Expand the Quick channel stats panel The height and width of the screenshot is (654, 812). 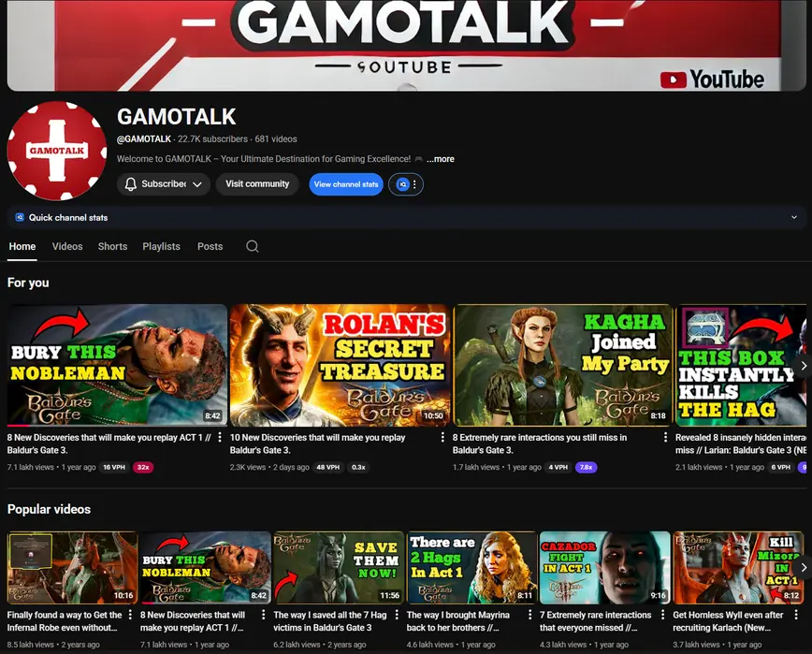coord(794,217)
